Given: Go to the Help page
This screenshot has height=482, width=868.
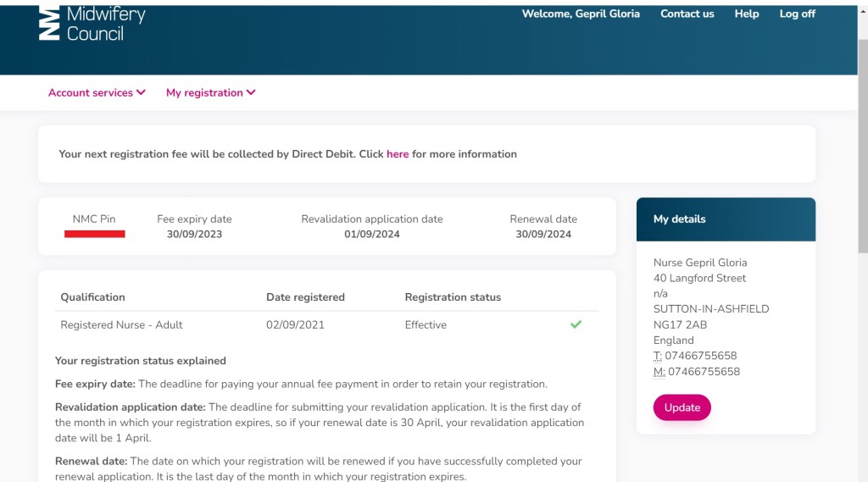Looking at the screenshot, I should 747,14.
